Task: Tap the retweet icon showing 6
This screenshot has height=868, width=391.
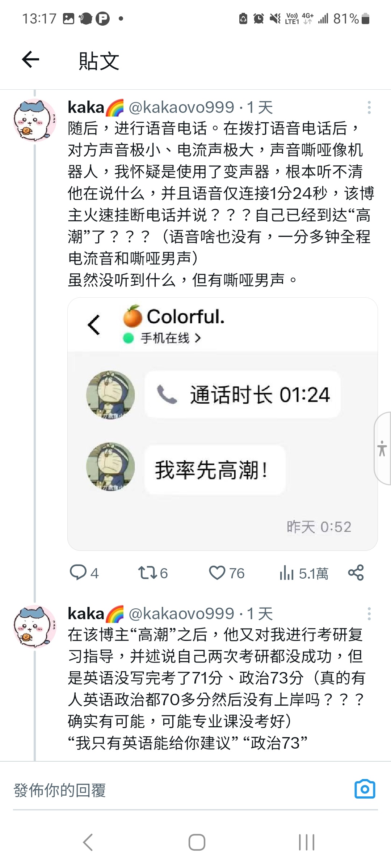Action: 147,573
